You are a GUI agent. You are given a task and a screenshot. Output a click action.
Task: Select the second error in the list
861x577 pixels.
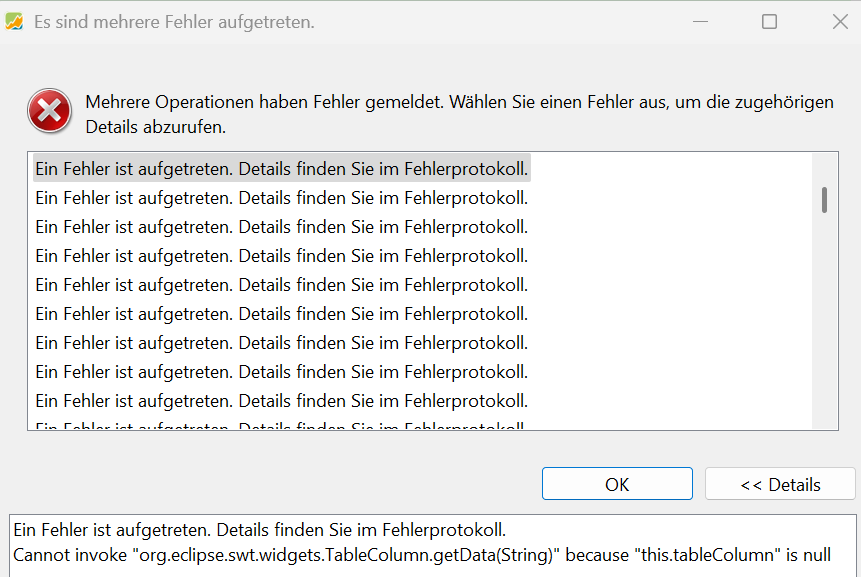tap(282, 198)
